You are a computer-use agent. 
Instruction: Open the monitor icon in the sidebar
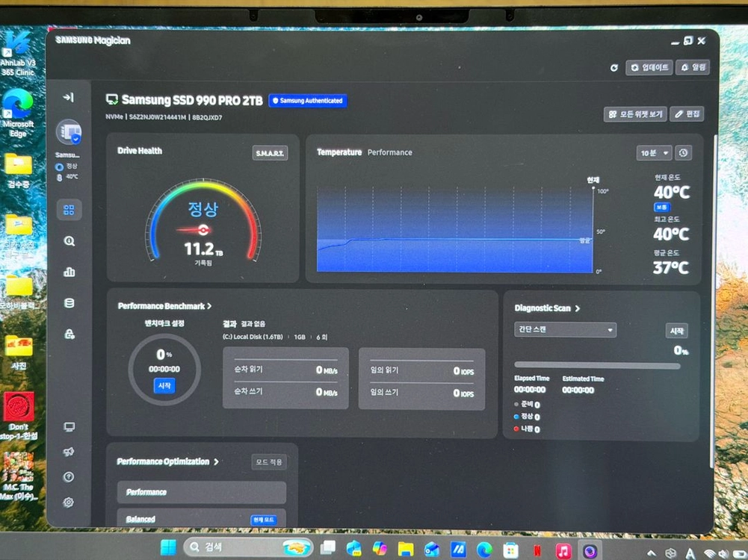coord(69,426)
